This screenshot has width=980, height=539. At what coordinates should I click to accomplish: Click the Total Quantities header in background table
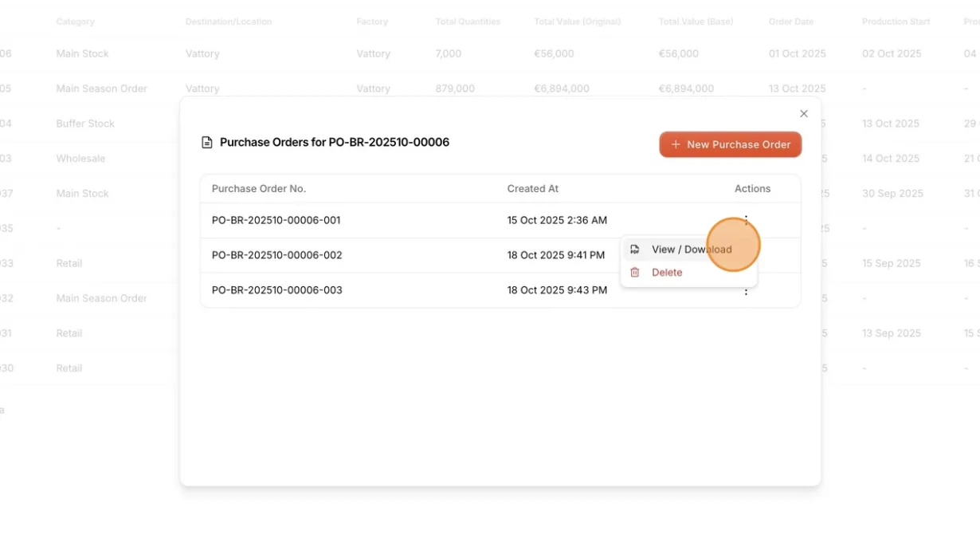(x=468, y=22)
